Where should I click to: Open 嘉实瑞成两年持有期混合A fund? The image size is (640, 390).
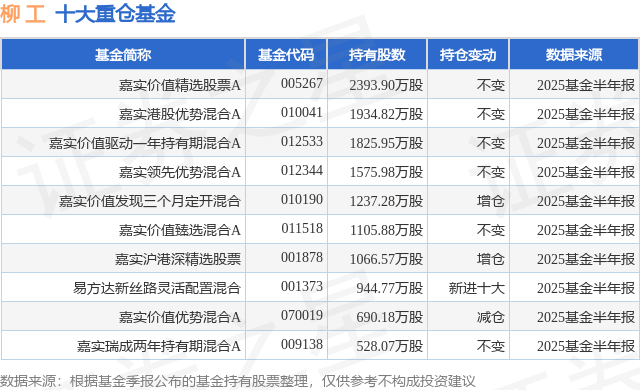click(159, 346)
